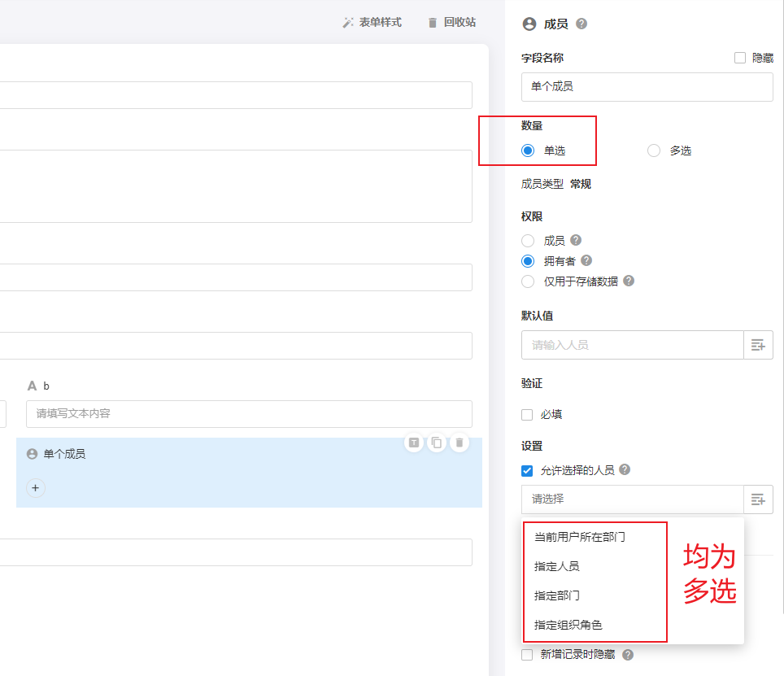This screenshot has height=676, width=784.
Task: Click help icon beside 允许选择的人员
Action: (x=625, y=469)
